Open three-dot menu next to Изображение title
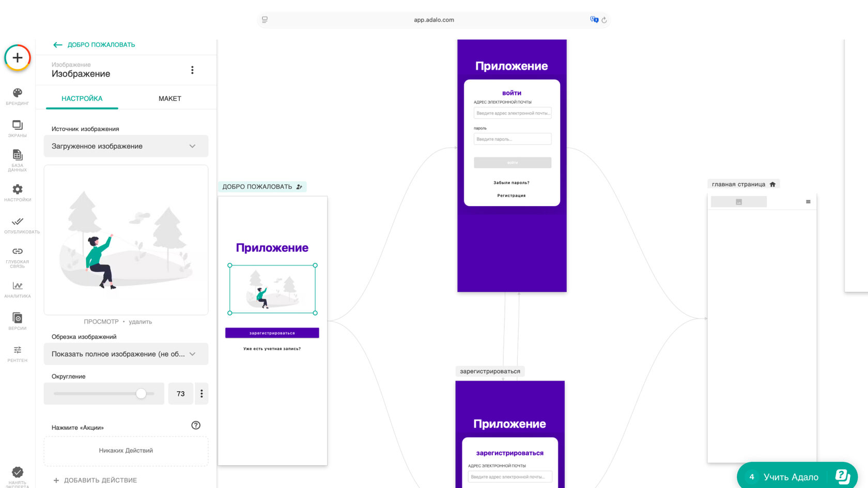The height and width of the screenshot is (488, 868). 192,70
